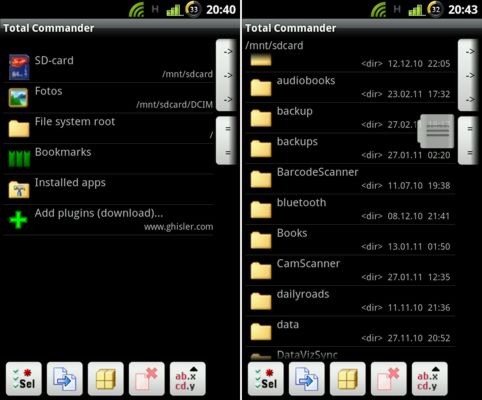Tap the delete icon in left toolbar
This screenshot has width=482, height=400.
(147, 379)
